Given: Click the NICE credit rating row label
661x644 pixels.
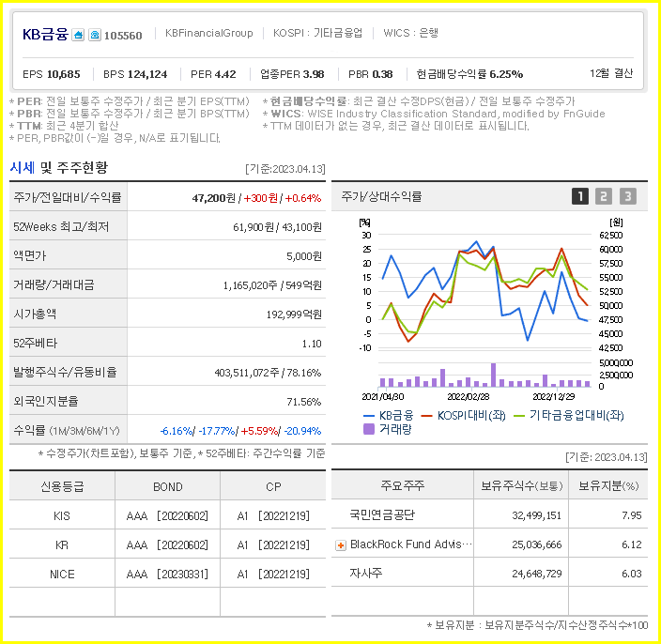Looking at the screenshot, I should 62,574.
